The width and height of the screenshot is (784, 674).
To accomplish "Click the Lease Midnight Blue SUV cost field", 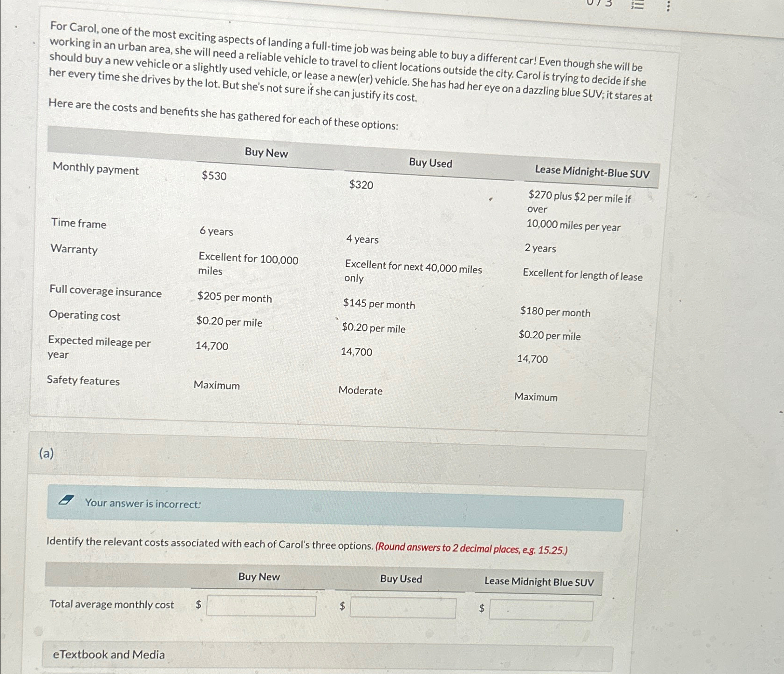I will click(x=541, y=610).
